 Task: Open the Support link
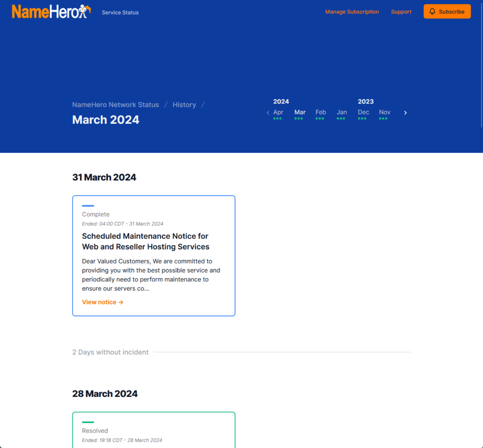tap(401, 12)
